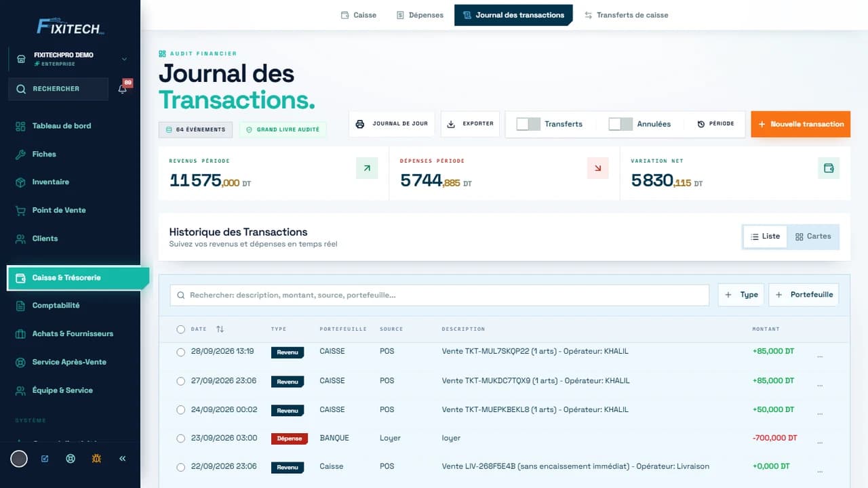Click the sidebar Rechercher box
Screen dimensions: 868x488
tap(58, 89)
